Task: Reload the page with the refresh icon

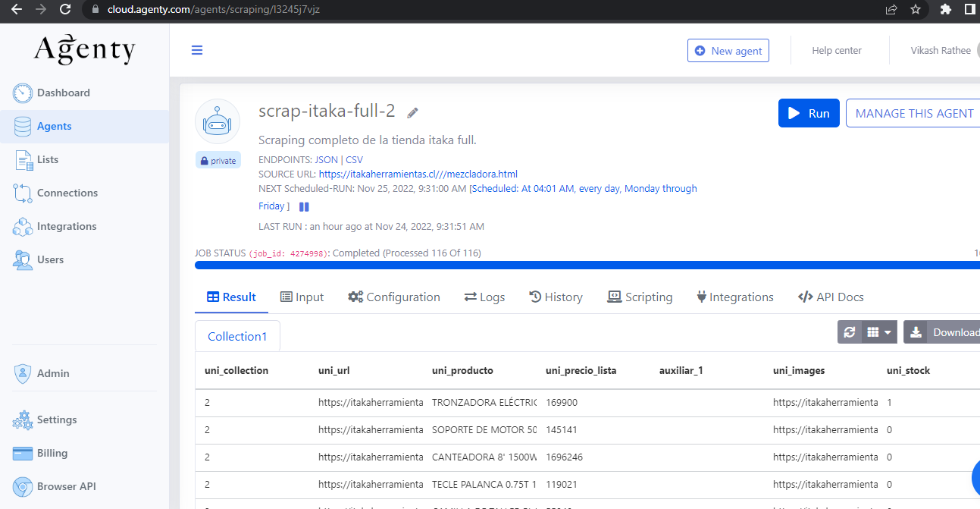Action: [x=65, y=10]
